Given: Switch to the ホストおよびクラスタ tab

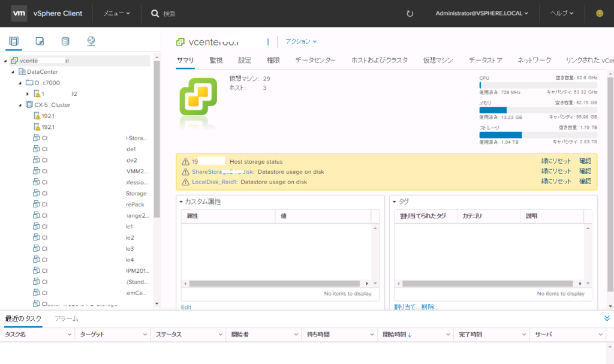Looking at the screenshot, I should (380, 60).
